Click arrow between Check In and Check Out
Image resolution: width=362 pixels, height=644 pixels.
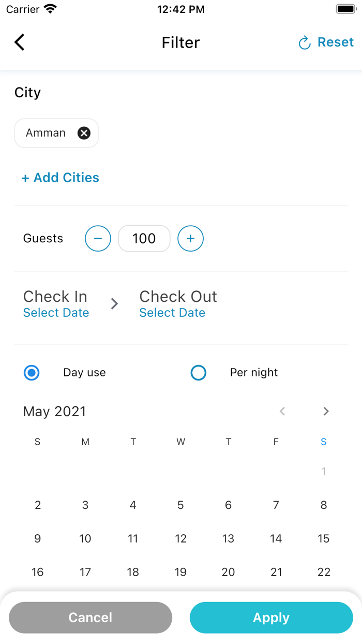(x=114, y=304)
